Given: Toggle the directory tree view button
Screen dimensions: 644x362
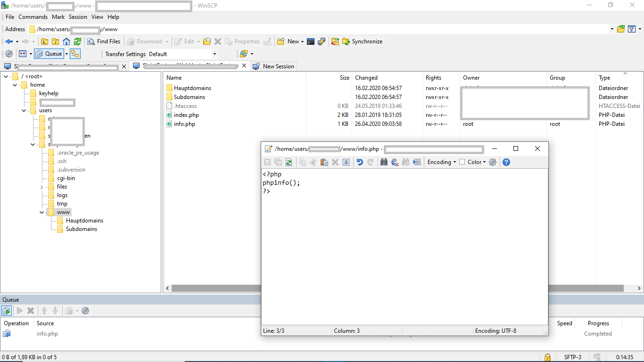Looking at the screenshot, I should pyautogui.click(x=75, y=54).
